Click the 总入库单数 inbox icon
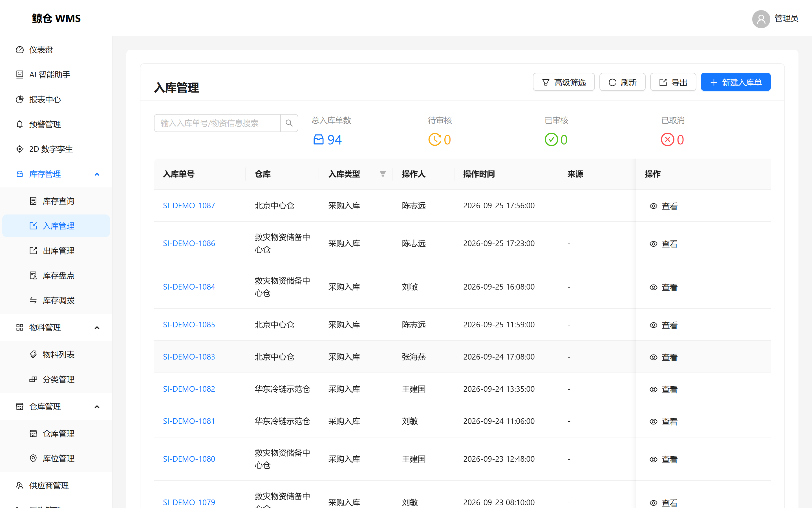Viewport: 812px width, 508px height. pyautogui.click(x=318, y=139)
